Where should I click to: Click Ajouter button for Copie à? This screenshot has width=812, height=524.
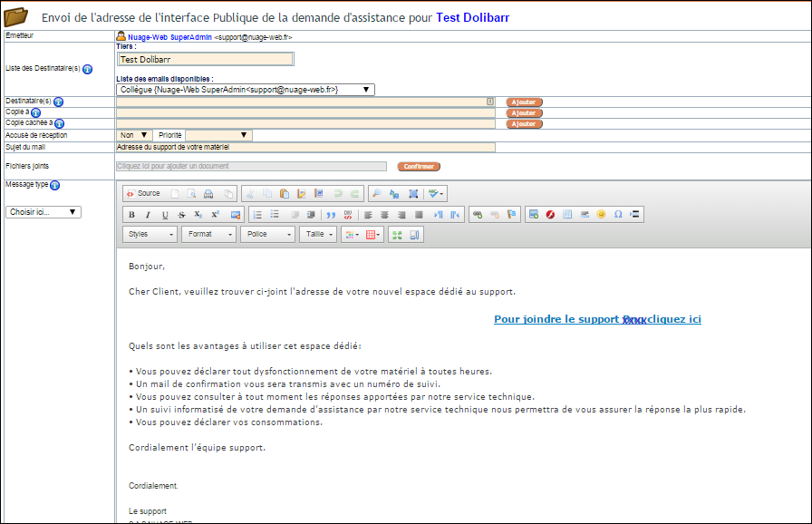(524, 113)
